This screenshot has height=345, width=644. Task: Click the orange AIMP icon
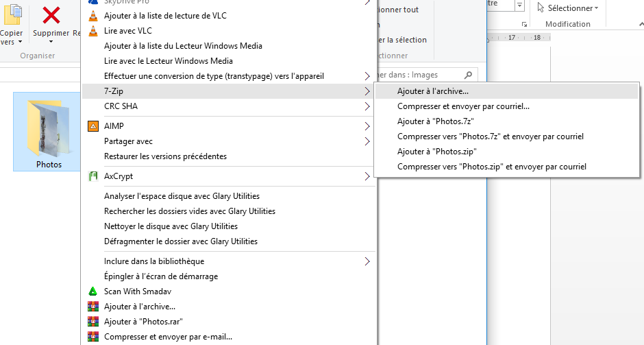point(93,126)
